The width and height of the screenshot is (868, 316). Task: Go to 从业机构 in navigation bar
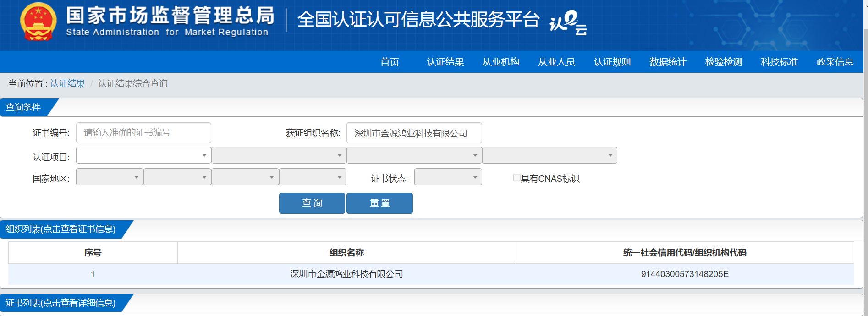[x=501, y=62]
